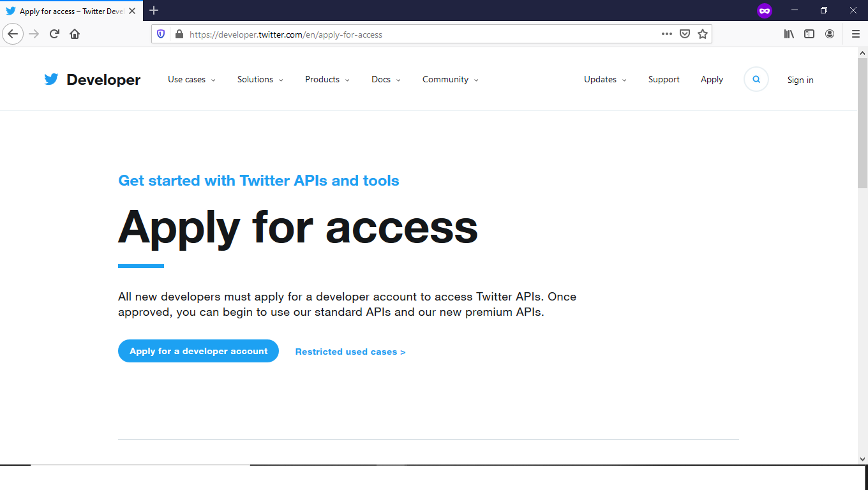868x490 pixels.
Task: Click the forward navigation arrow
Action: point(34,34)
